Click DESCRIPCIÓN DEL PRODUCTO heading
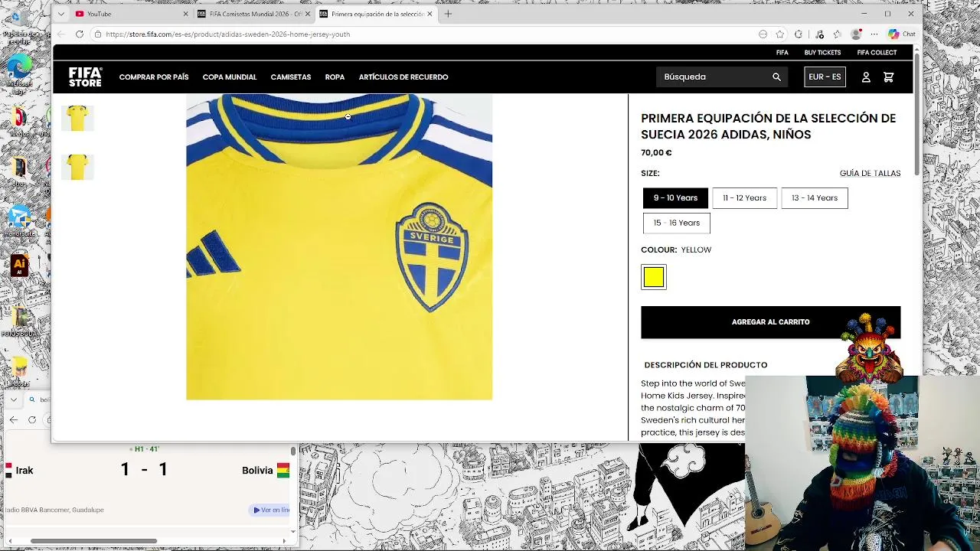 point(706,365)
